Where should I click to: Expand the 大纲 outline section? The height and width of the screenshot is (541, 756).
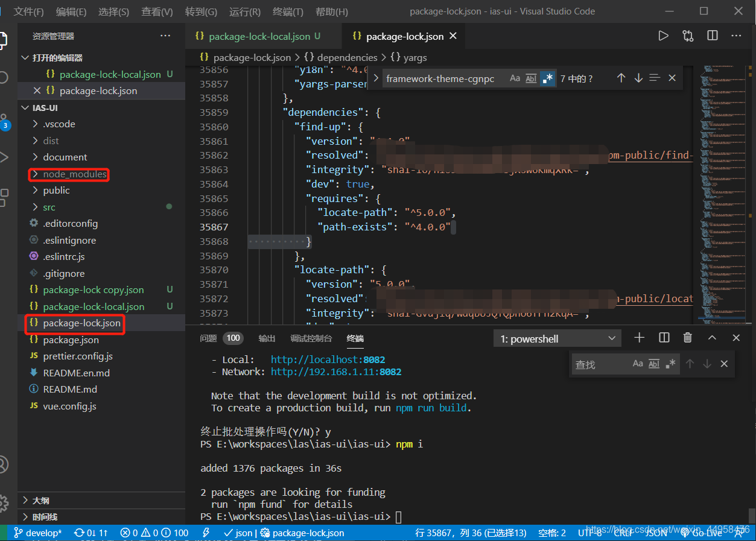pyautogui.click(x=101, y=501)
